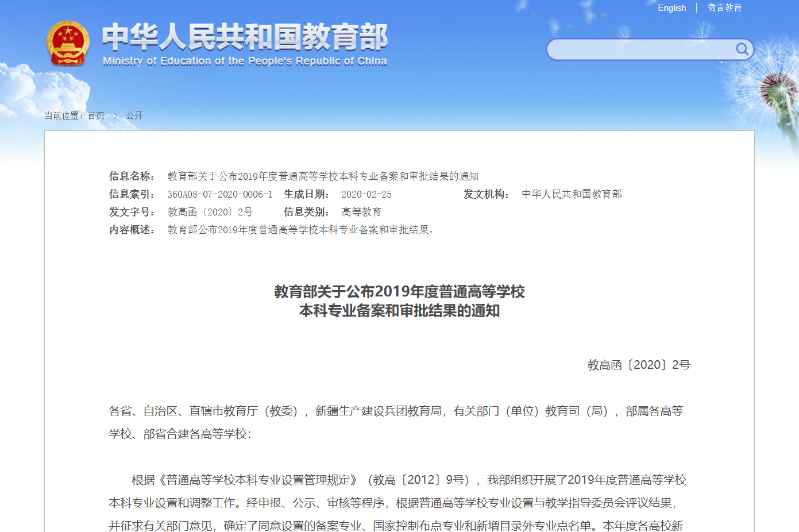Click the Ministry of Education English subtitle

tap(245, 61)
